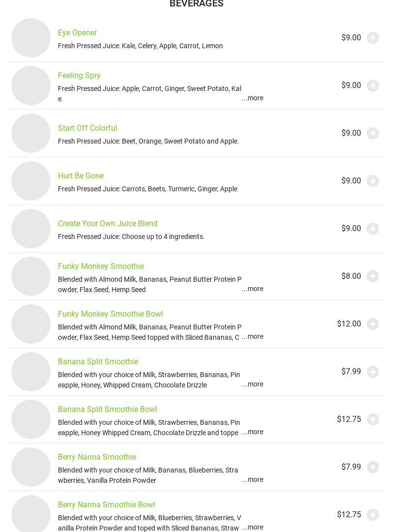Add Create Your Own Juice Blend item
393x532 pixels.
click(373, 229)
